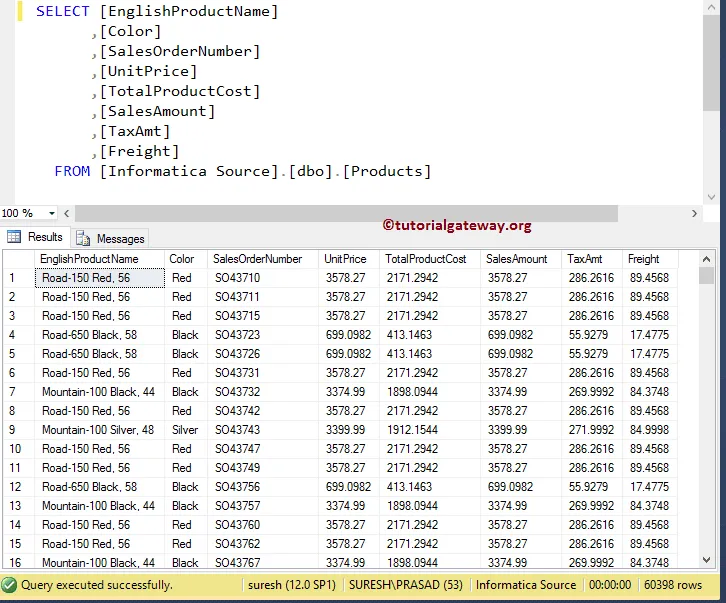Click [TotalProductCost] in the query
The image size is (726, 603).
[x=180, y=91]
